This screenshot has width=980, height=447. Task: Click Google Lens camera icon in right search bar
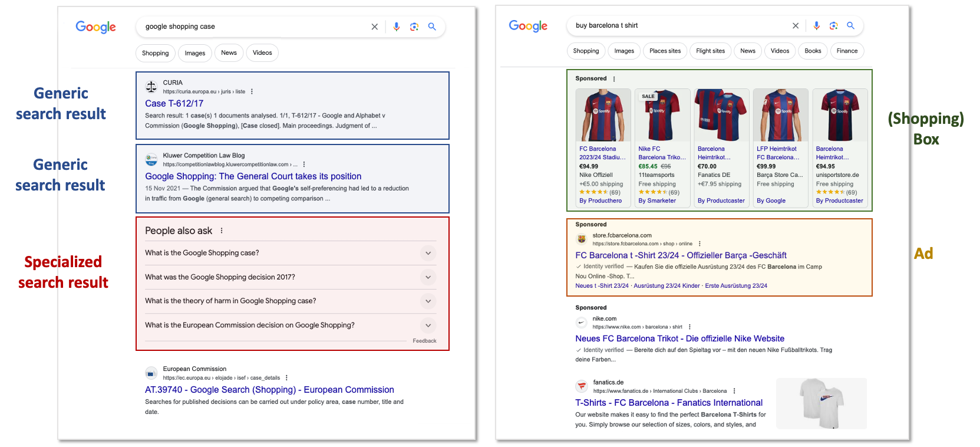(x=833, y=25)
